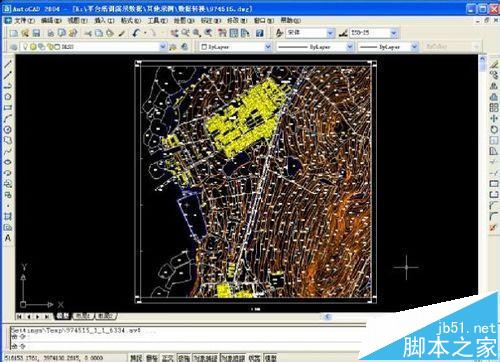Select the Circle draw tool
500x362 pixels.
[8, 129]
